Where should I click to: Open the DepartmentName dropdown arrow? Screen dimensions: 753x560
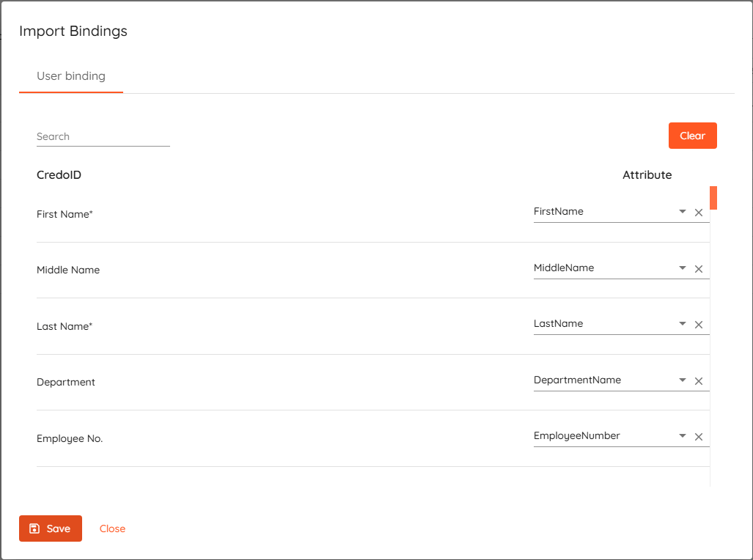coord(683,380)
